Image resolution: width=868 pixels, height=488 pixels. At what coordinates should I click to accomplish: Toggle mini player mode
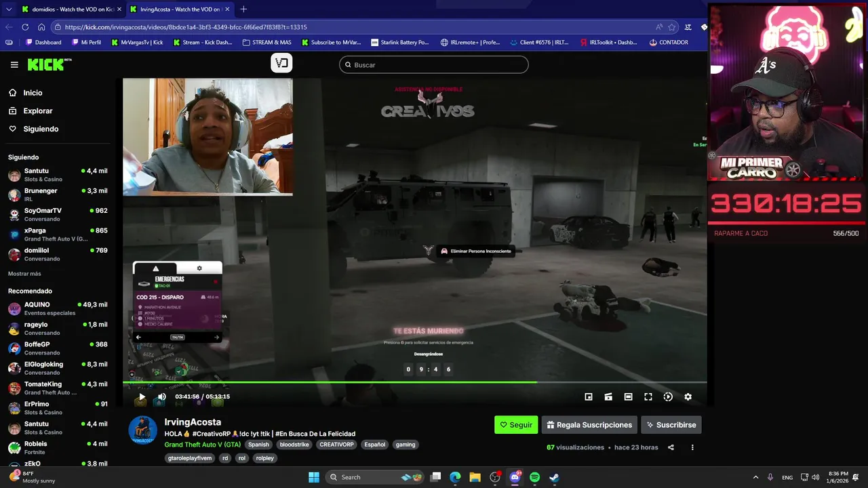point(589,396)
